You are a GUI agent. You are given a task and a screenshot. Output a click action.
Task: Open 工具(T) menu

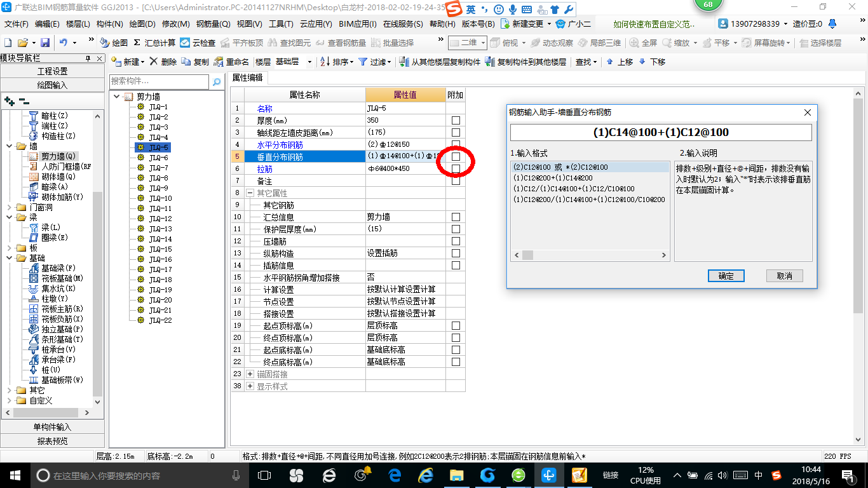281,24
